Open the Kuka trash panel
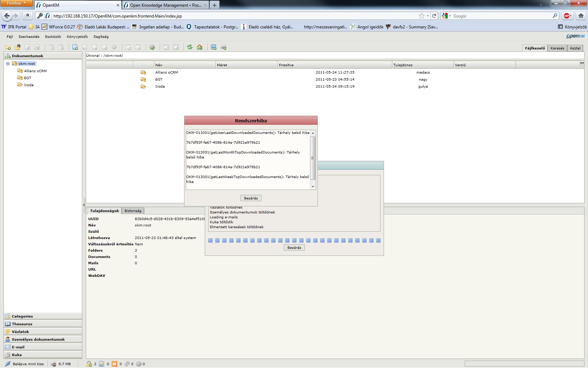This screenshot has width=588, height=368. [17, 355]
